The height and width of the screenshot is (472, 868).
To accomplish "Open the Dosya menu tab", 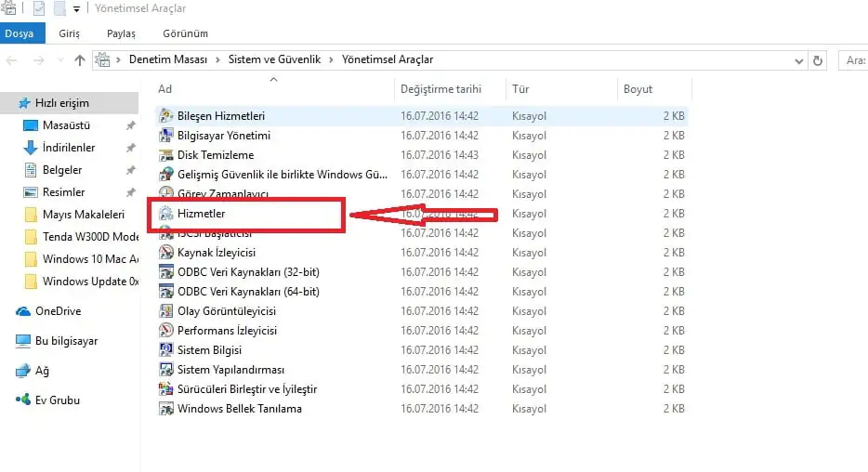I will point(19,33).
